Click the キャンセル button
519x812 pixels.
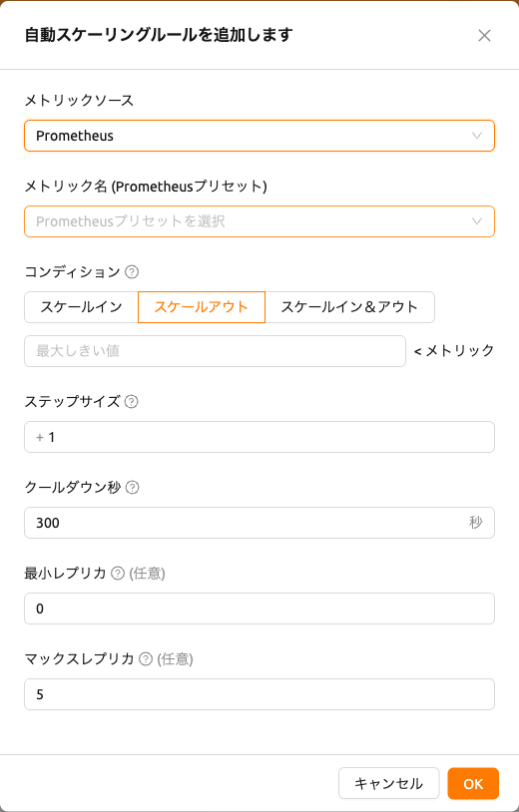pyautogui.click(x=388, y=783)
